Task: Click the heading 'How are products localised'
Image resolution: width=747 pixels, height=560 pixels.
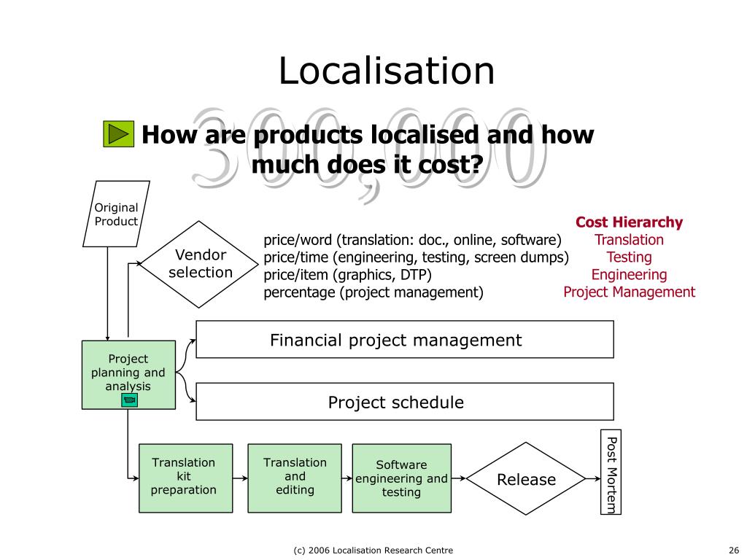Action: point(368,134)
